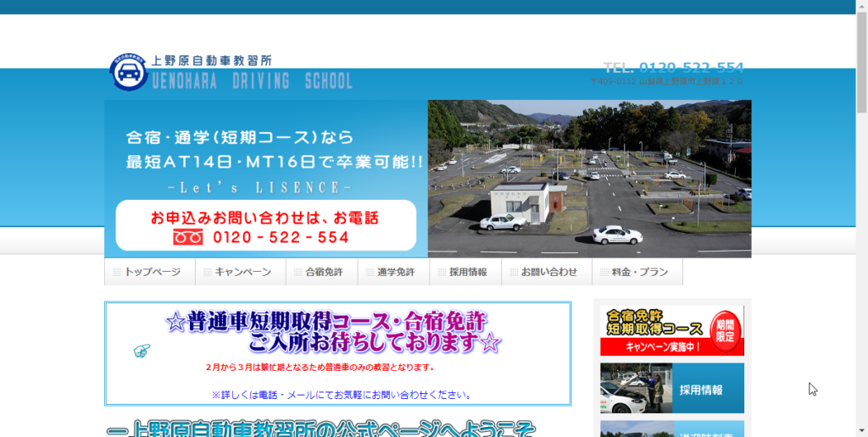Go to the 通学免許 menu page
The image size is (868, 437).
tap(394, 272)
